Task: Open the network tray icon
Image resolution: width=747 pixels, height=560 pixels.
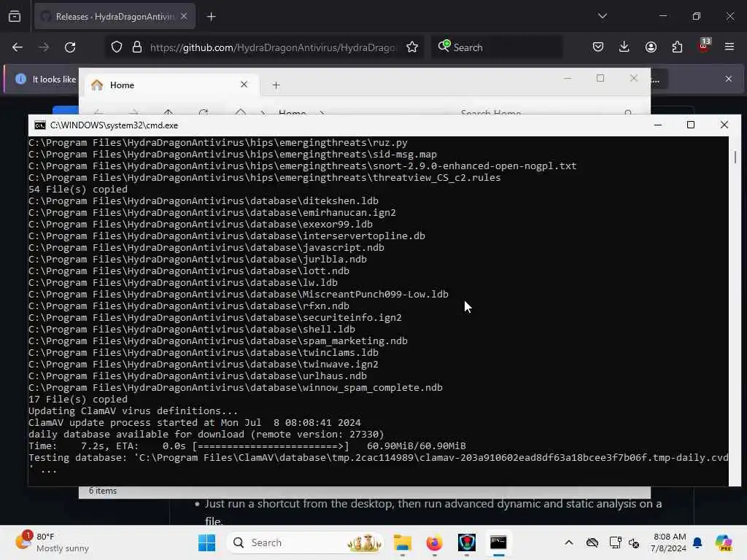Action: tap(615, 542)
